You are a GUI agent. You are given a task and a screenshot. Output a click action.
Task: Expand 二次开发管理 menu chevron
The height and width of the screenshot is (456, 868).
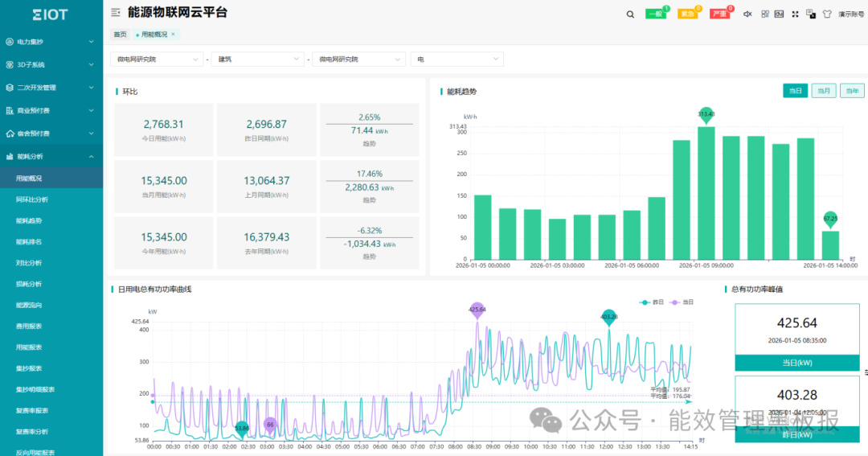92,88
